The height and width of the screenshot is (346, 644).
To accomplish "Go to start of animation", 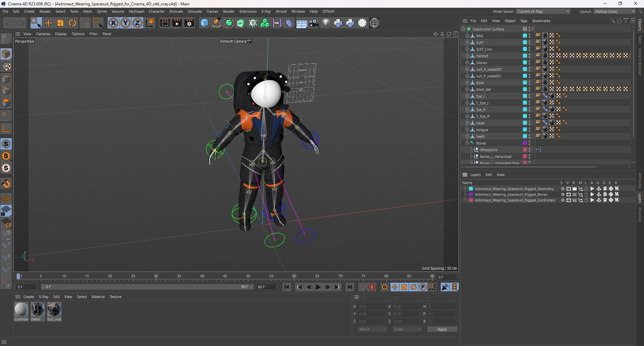I will (x=287, y=287).
